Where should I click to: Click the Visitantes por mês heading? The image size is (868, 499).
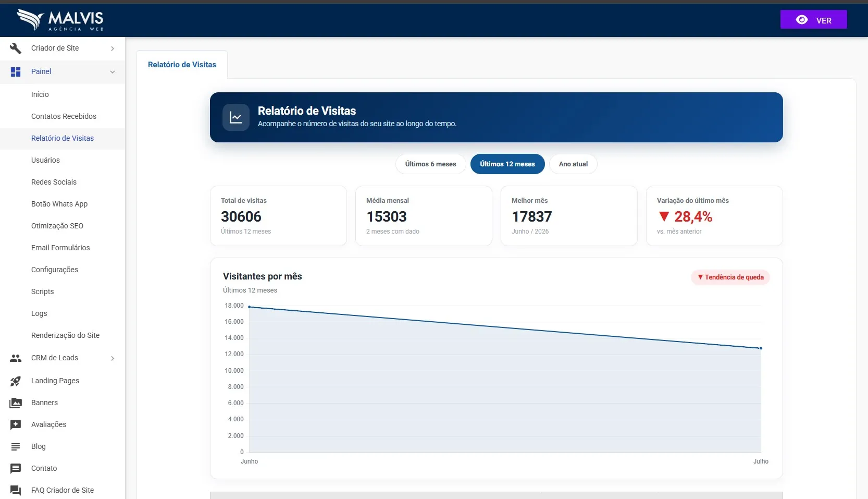pos(263,276)
